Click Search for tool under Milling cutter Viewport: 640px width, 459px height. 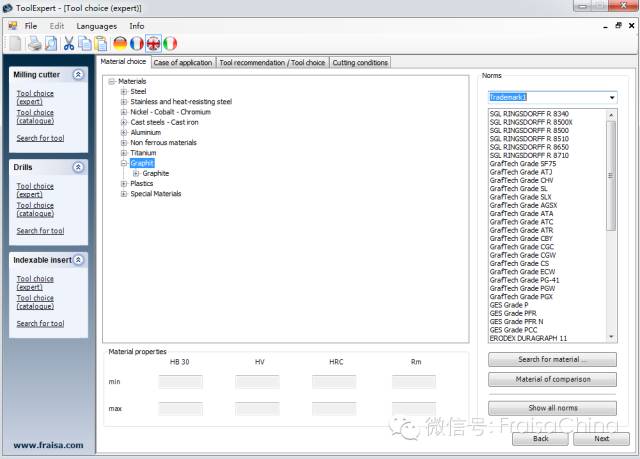(x=40, y=138)
